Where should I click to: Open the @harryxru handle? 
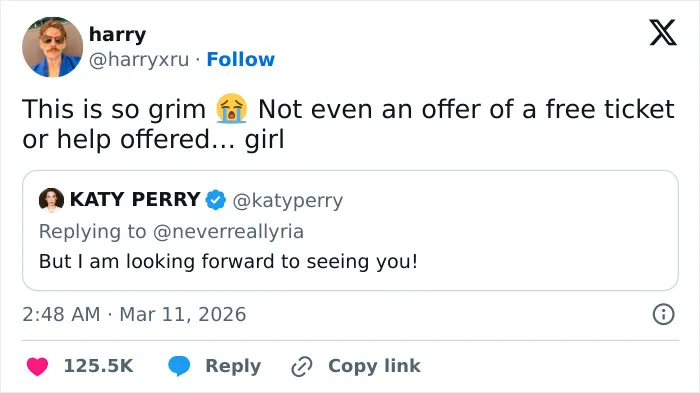pos(139,59)
